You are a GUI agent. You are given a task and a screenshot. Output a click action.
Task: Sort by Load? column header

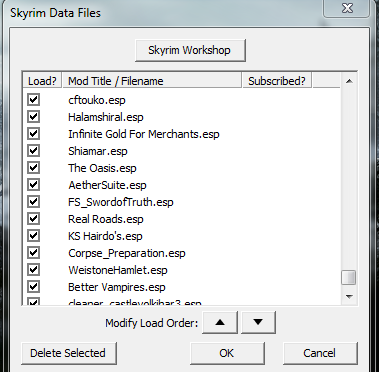tap(42, 81)
